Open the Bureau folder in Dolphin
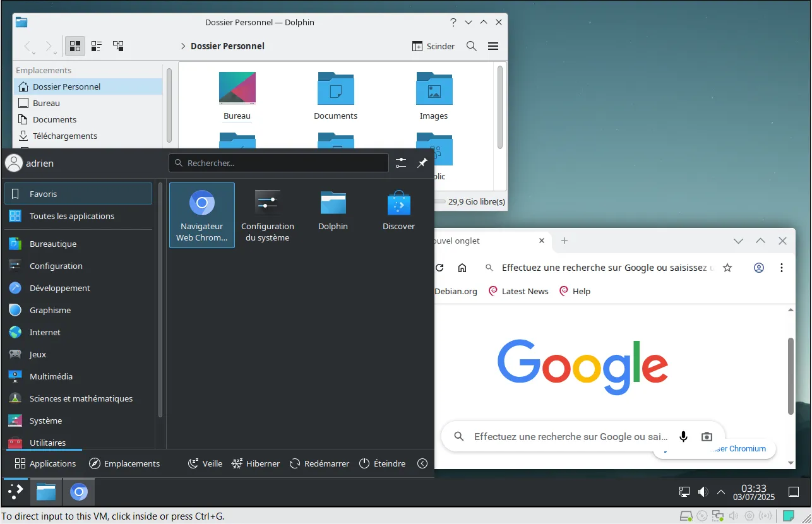This screenshot has height=524, width=812. coord(237,95)
